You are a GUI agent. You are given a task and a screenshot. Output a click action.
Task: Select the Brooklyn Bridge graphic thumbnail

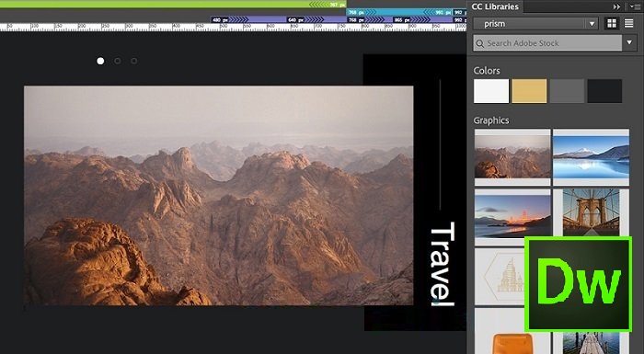[591, 212]
